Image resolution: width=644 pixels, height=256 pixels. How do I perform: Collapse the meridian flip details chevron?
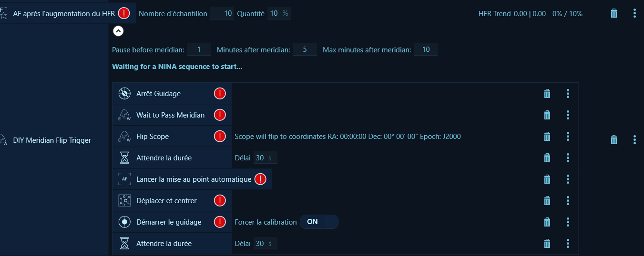[x=118, y=31]
